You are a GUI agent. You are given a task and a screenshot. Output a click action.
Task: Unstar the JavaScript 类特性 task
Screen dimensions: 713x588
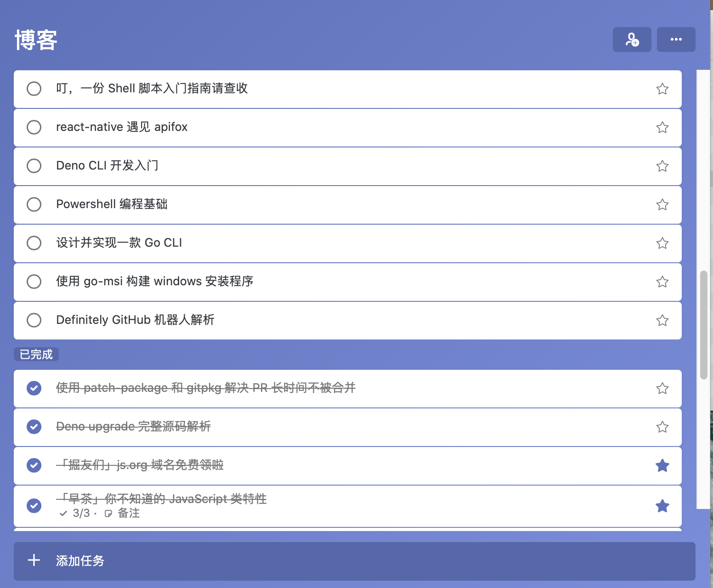click(662, 506)
